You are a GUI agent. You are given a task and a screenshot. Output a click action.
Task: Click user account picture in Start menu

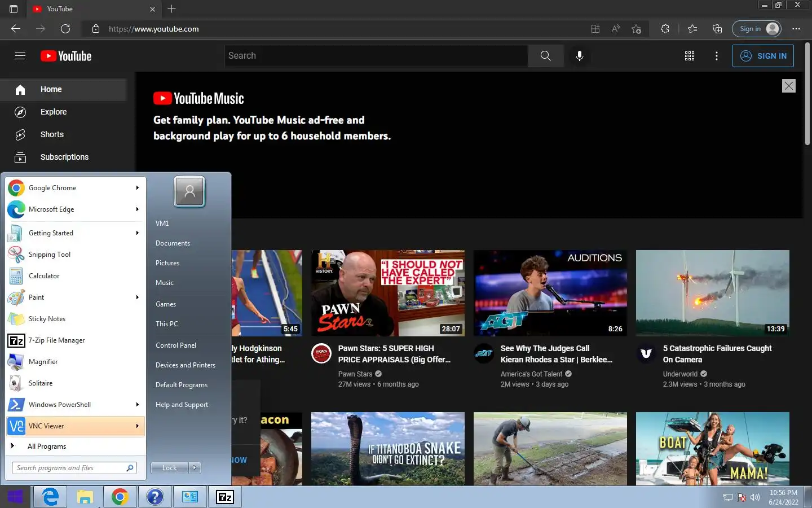pos(189,191)
